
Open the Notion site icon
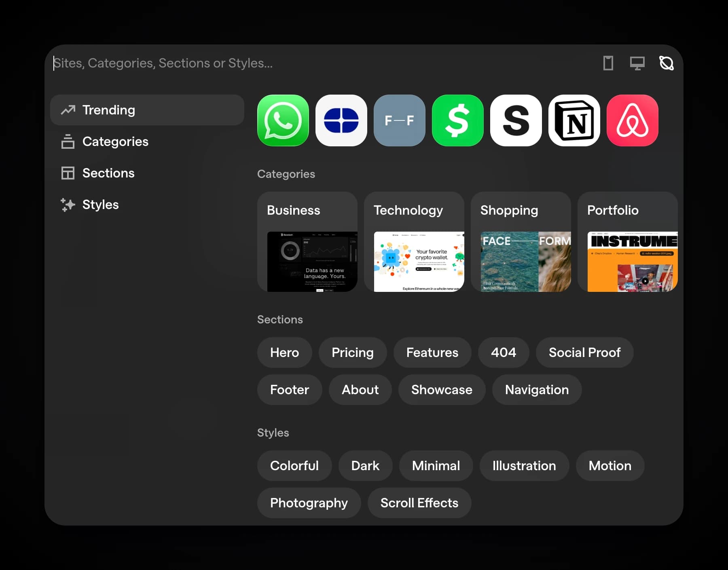coord(574,120)
